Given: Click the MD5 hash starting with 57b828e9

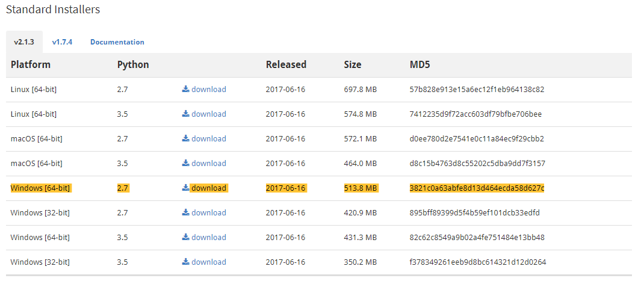Looking at the screenshot, I should 477,89.
